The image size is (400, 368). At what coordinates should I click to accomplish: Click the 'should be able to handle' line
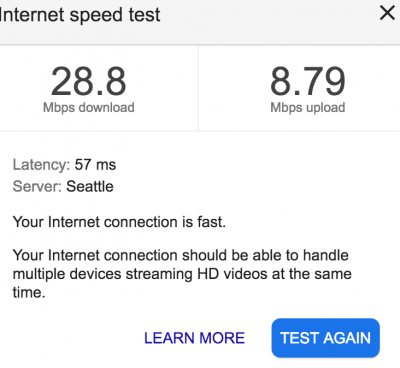pos(265,256)
